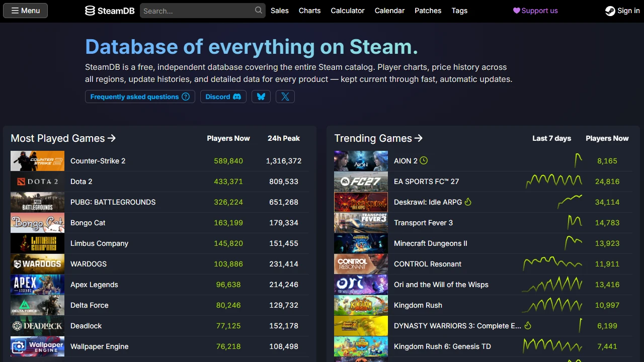This screenshot has height=362, width=644.
Task: Click the WARDOGS game title
Action: click(x=89, y=264)
